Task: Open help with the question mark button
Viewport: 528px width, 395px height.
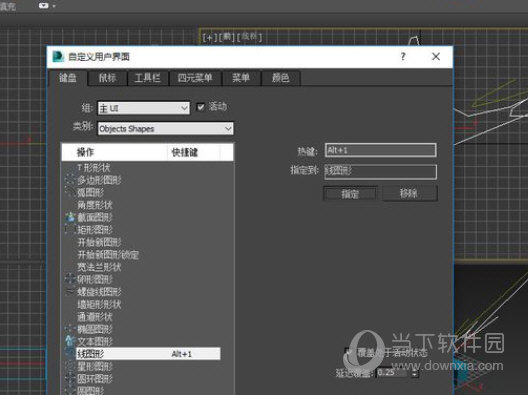Action: coord(403,56)
